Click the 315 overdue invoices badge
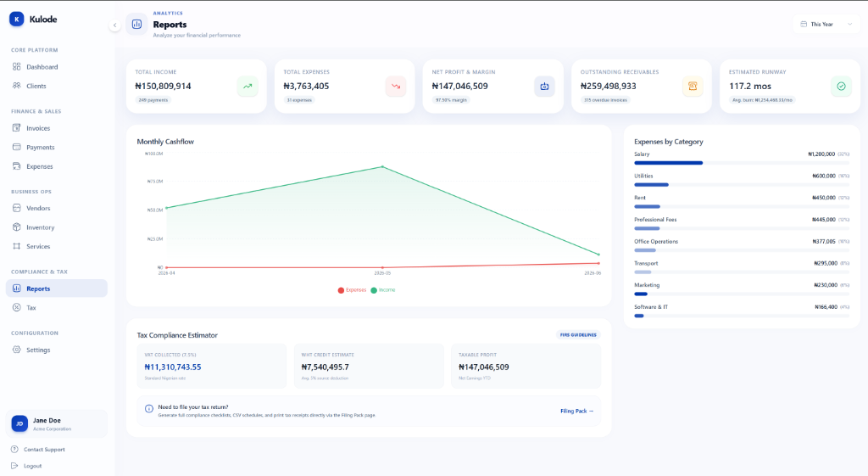The image size is (868, 476). click(605, 100)
